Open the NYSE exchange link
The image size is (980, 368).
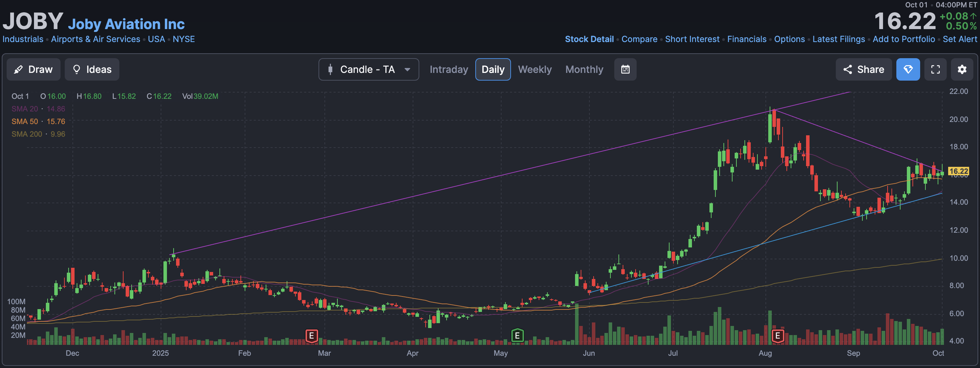click(x=184, y=39)
